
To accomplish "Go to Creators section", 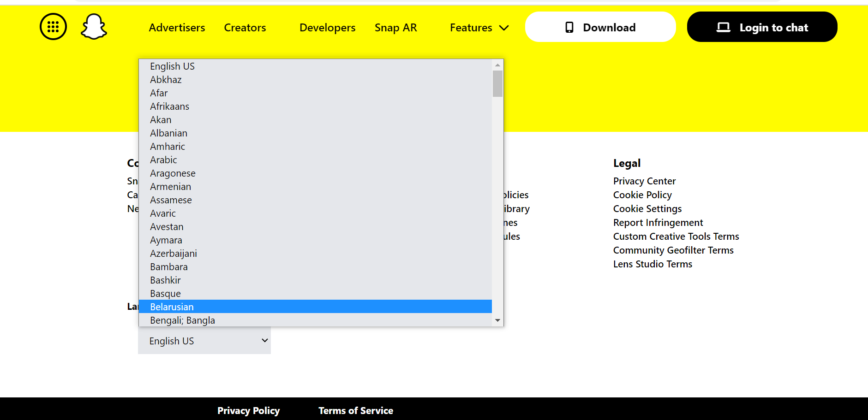I will 245,28.
